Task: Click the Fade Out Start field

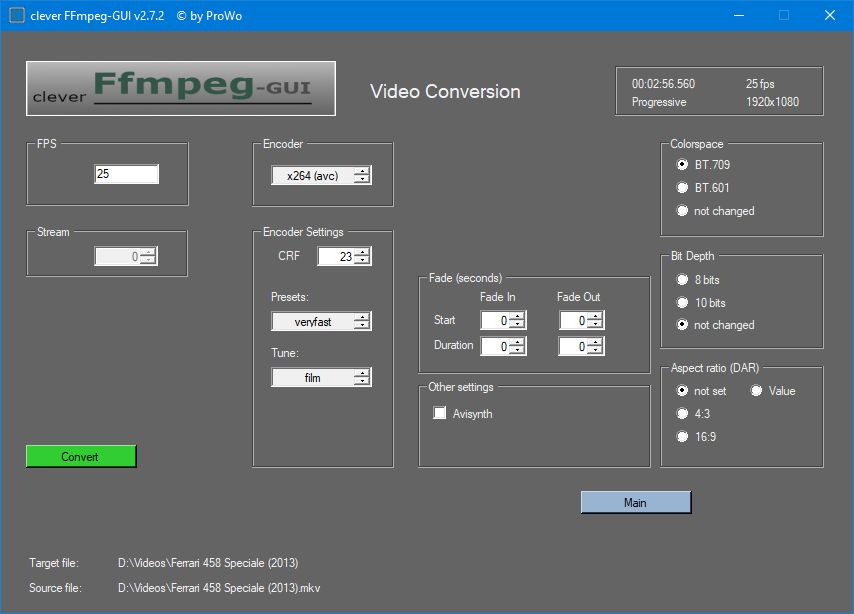Action: 572,321
